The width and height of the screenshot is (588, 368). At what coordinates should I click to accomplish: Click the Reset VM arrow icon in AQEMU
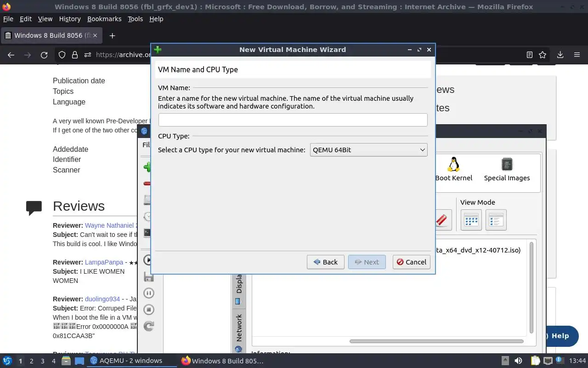(148, 326)
